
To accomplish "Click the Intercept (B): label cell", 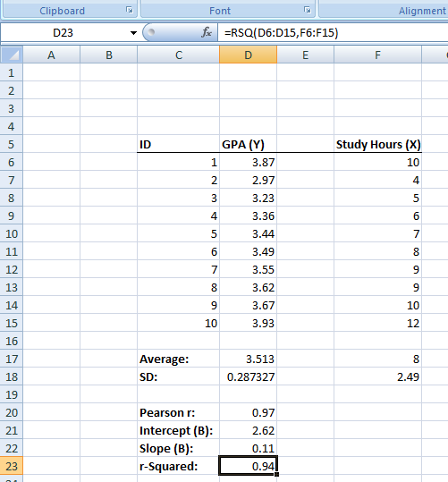I will click(x=178, y=430).
